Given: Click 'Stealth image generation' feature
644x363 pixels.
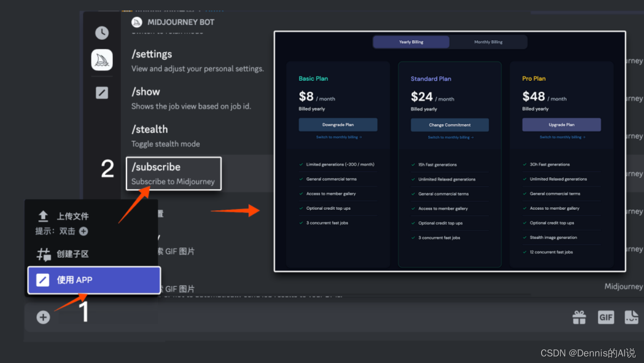Looking at the screenshot, I should pyautogui.click(x=553, y=237).
